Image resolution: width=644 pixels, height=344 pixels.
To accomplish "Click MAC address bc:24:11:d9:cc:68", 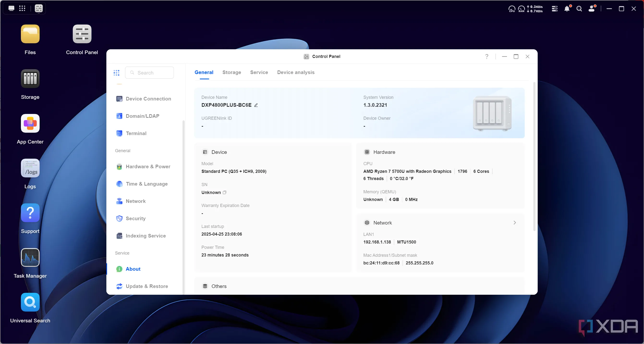I will click(x=382, y=263).
